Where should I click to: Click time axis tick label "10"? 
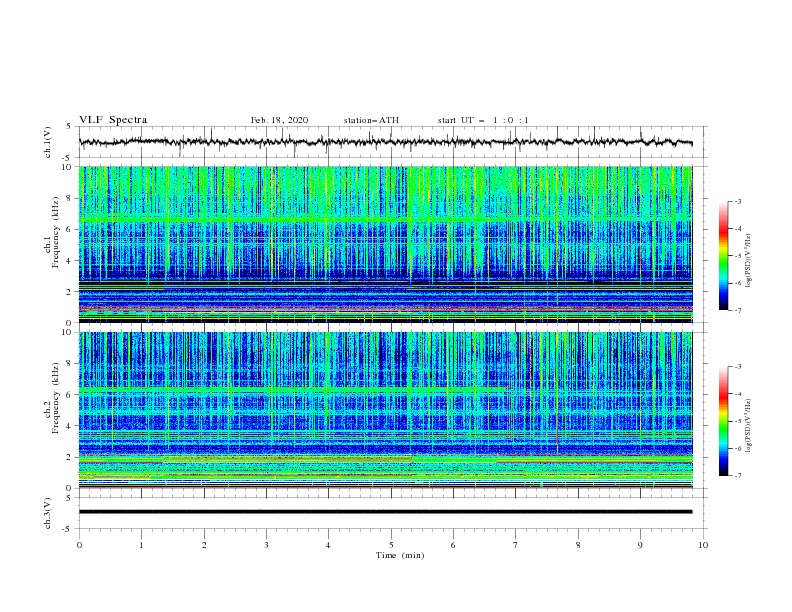tap(703, 545)
